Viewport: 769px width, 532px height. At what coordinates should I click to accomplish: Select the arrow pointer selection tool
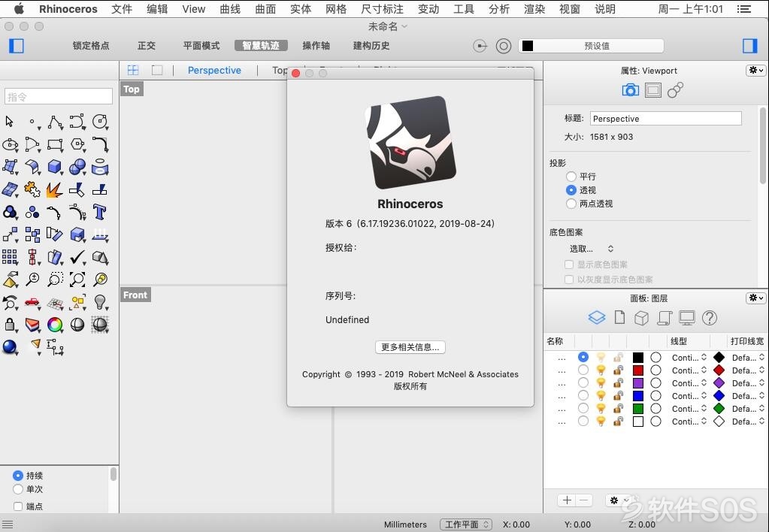click(9, 121)
